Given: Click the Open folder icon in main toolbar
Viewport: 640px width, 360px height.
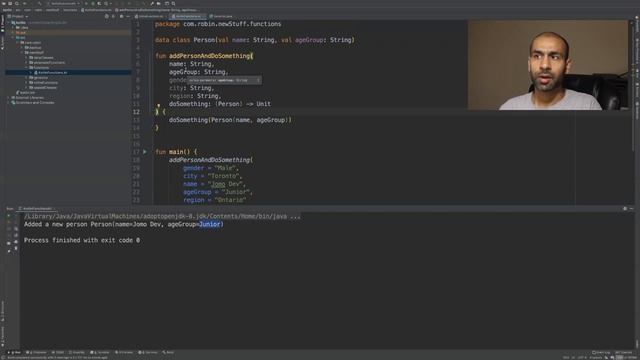Looking at the screenshot, I should [x=3, y=3].
